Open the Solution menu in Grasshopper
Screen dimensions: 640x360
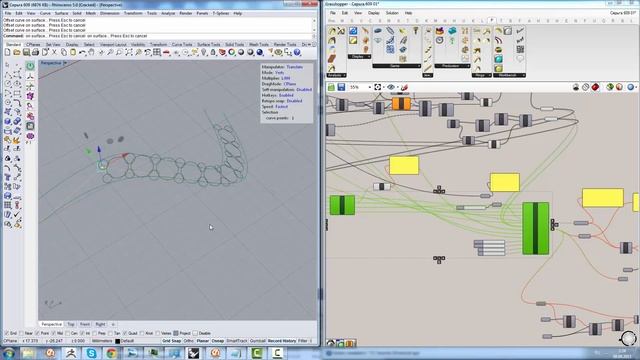pyautogui.click(x=392, y=13)
